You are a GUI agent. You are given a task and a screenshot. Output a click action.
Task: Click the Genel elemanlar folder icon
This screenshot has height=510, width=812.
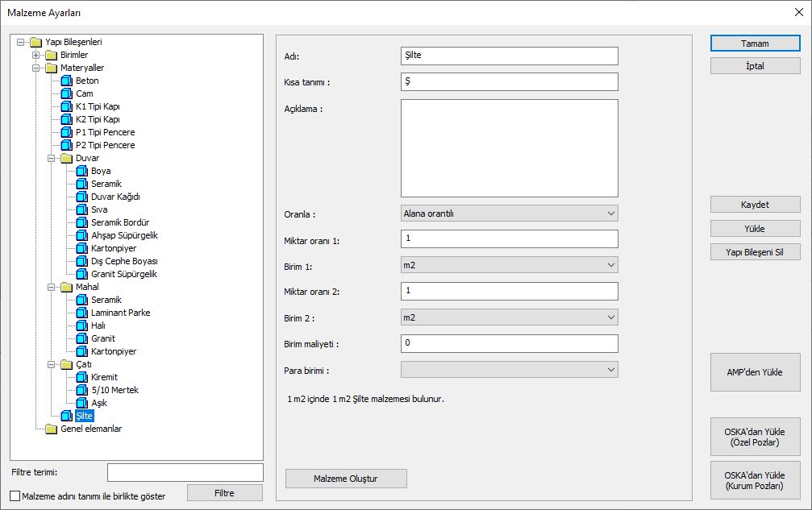tap(52, 429)
